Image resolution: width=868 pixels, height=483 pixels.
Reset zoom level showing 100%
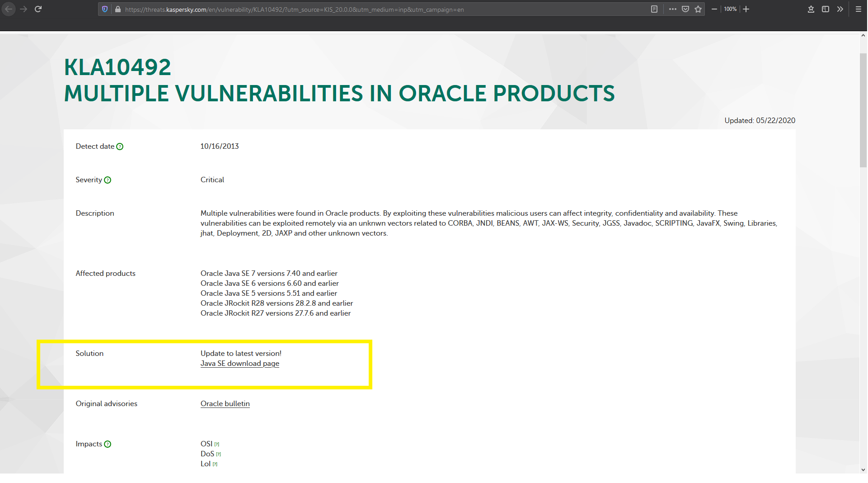tap(730, 9)
